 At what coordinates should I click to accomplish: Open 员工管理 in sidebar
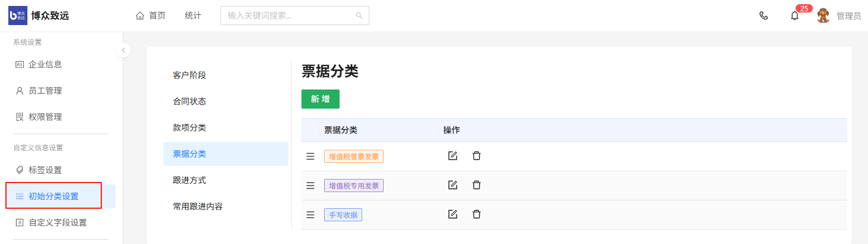click(x=45, y=91)
